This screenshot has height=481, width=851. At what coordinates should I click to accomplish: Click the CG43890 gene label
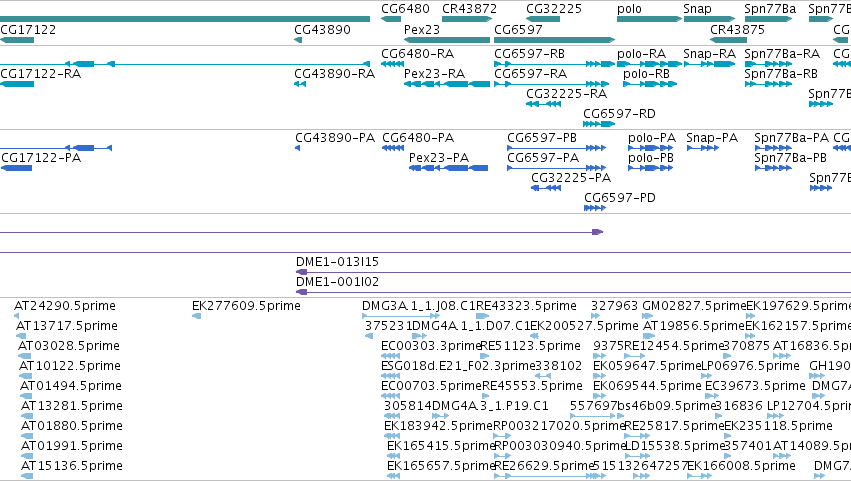pyautogui.click(x=322, y=30)
